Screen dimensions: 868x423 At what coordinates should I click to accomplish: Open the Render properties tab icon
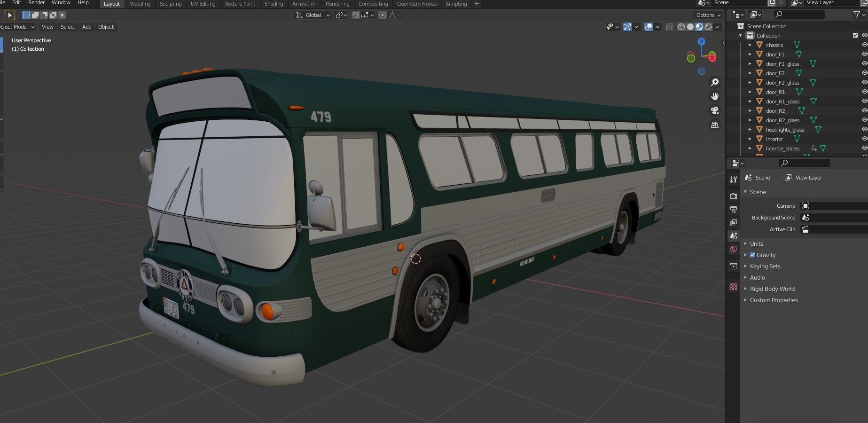[x=733, y=196]
